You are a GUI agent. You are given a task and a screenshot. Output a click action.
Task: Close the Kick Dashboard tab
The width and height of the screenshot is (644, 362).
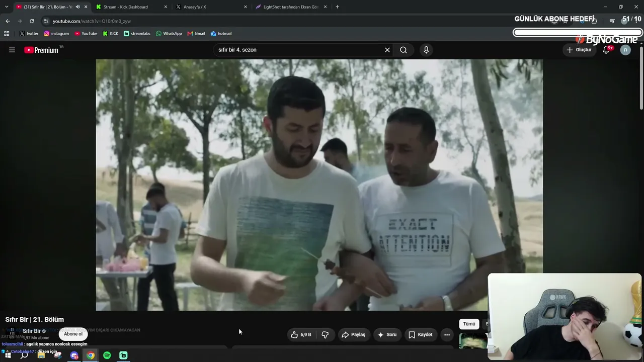pos(166,7)
